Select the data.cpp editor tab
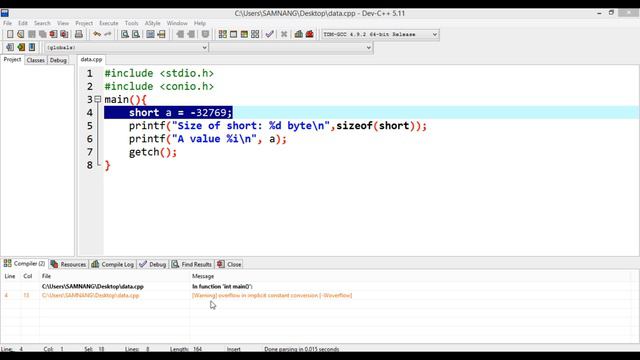 [91, 60]
